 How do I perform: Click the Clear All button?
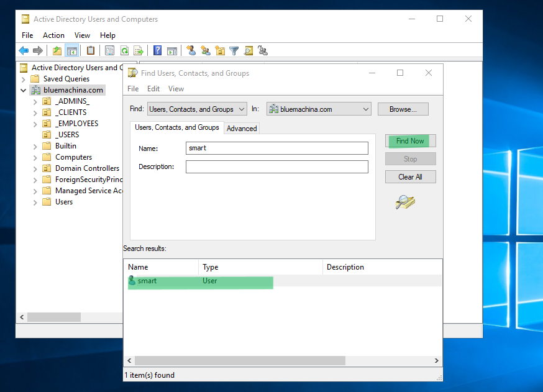coord(411,177)
